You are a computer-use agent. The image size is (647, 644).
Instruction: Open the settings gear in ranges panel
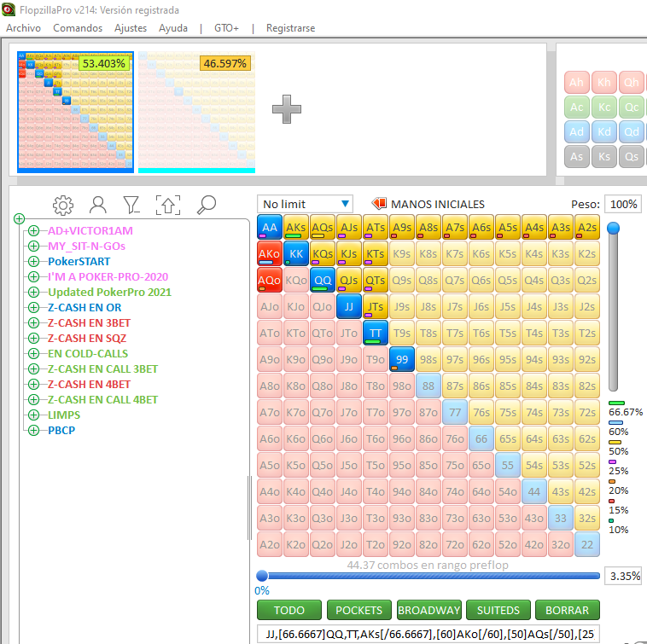[x=62, y=205]
